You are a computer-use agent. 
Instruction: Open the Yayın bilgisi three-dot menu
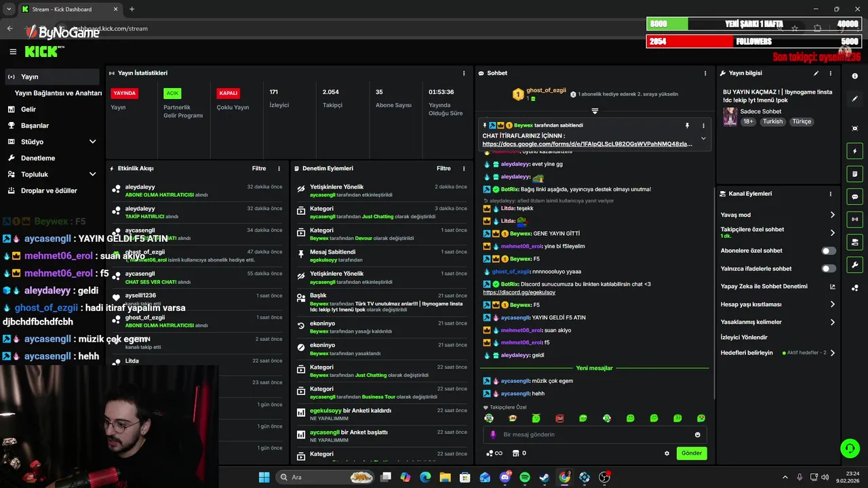point(831,73)
